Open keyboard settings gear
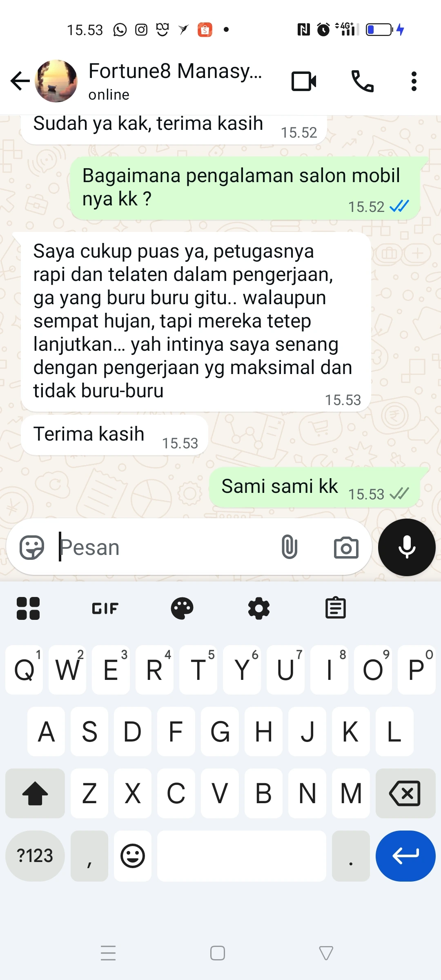This screenshot has width=441, height=980. [259, 608]
